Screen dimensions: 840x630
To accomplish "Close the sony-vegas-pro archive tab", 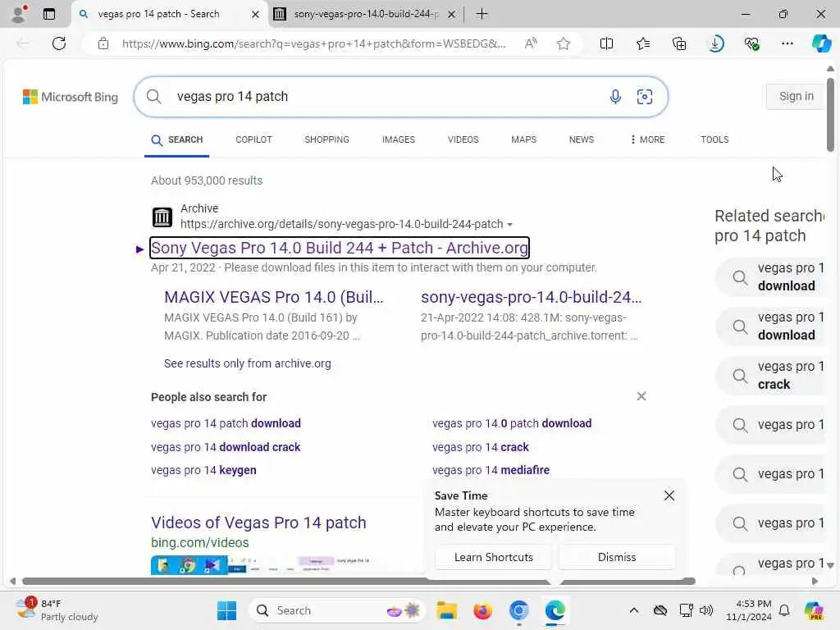I will tap(452, 15).
